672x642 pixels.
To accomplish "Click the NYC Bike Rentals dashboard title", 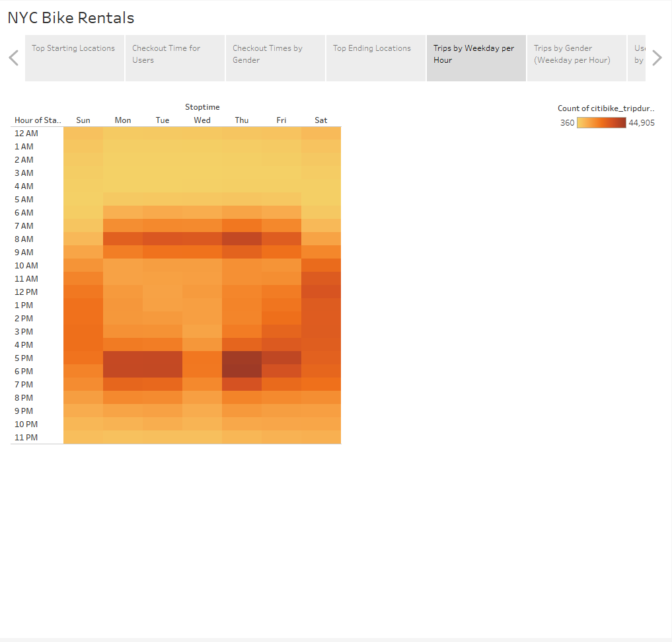I will 70,18.
